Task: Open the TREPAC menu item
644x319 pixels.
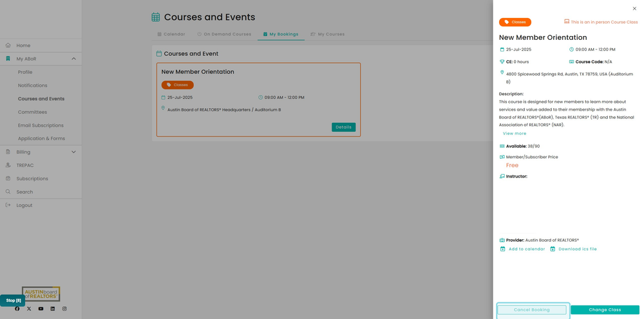Action: coord(25,165)
